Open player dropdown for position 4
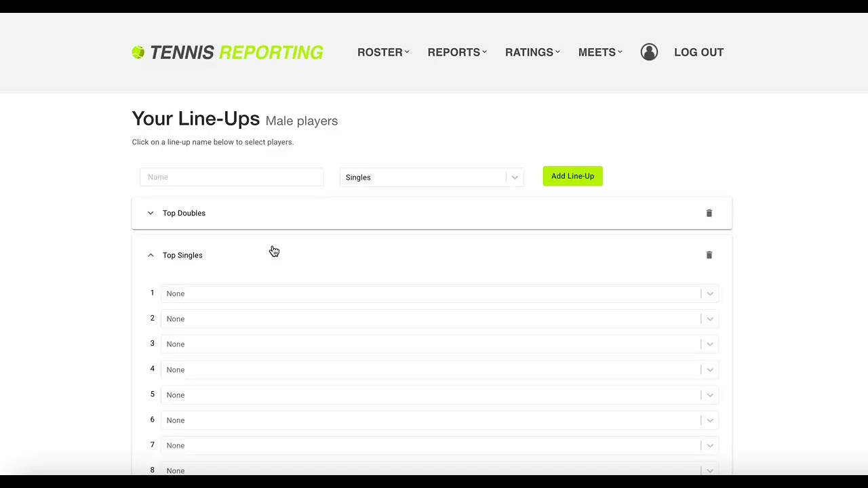 pos(439,369)
